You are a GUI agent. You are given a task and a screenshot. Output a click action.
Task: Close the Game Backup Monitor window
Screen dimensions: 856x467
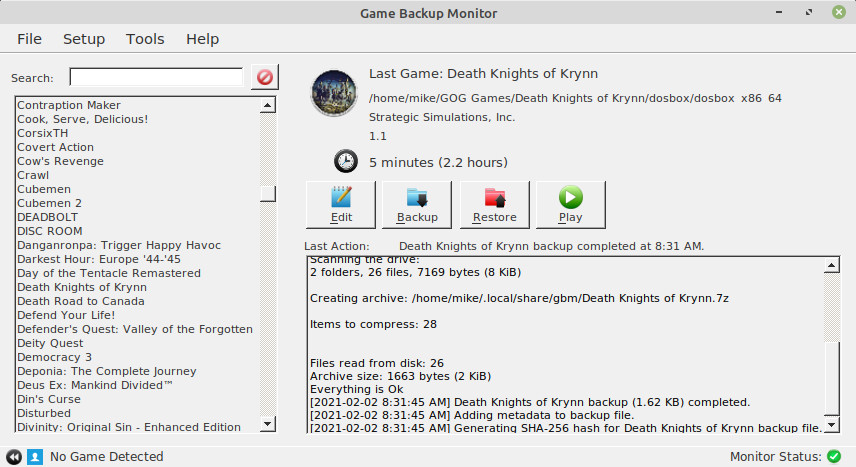click(839, 12)
